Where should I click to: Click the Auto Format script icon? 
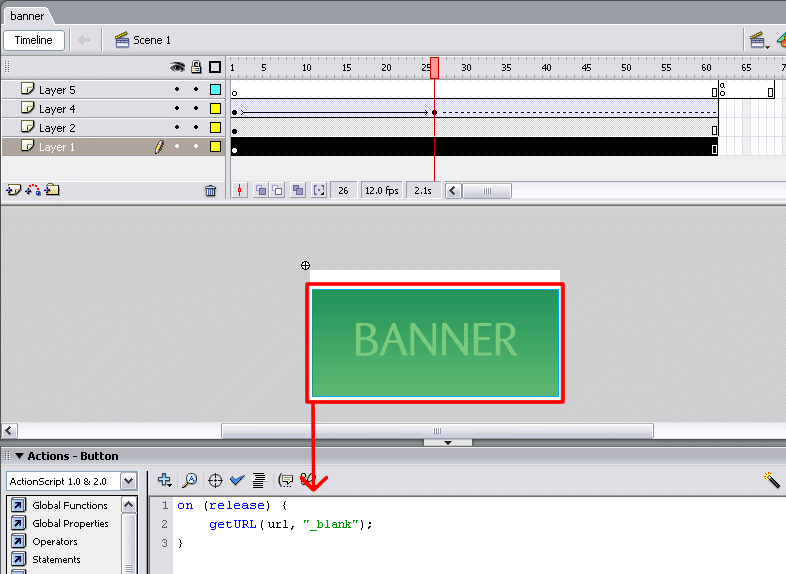(258, 481)
